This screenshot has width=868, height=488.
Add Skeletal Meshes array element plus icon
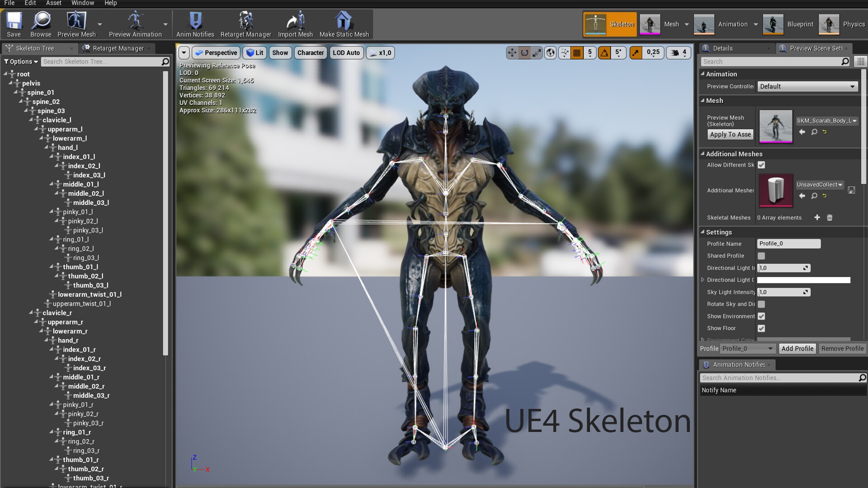pyautogui.click(x=817, y=217)
